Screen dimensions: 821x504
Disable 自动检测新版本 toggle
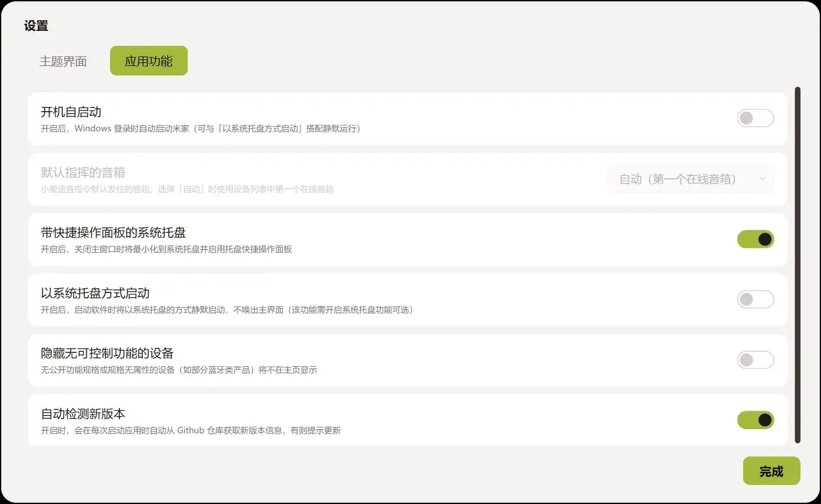tap(756, 420)
